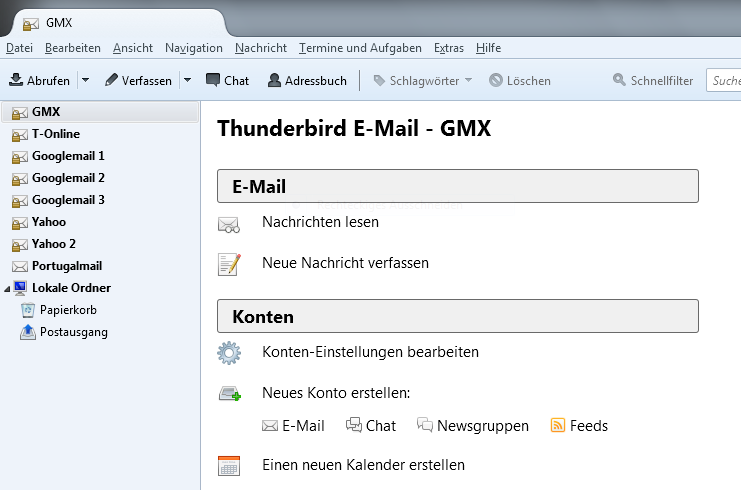Create a new E-Mail account link

tap(293, 426)
